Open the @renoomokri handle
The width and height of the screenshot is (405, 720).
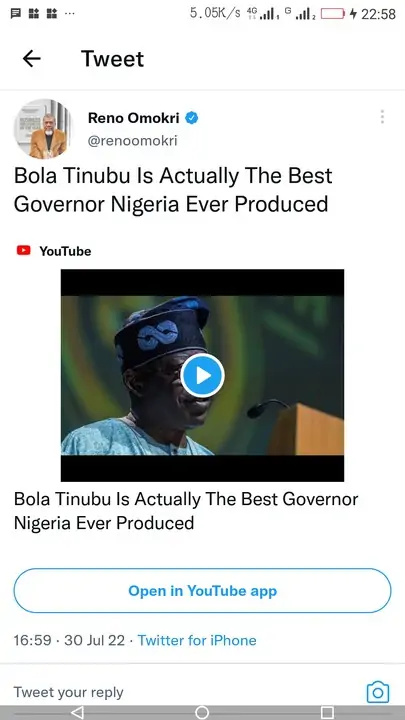tap(132, 141)
